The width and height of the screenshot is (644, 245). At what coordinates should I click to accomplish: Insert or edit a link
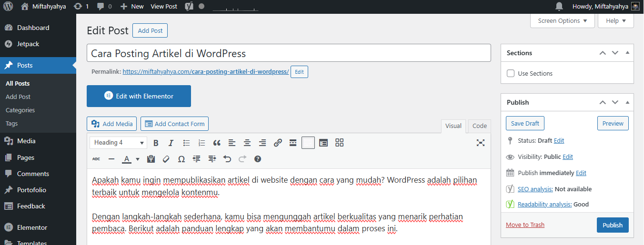[x=278, y=143]
